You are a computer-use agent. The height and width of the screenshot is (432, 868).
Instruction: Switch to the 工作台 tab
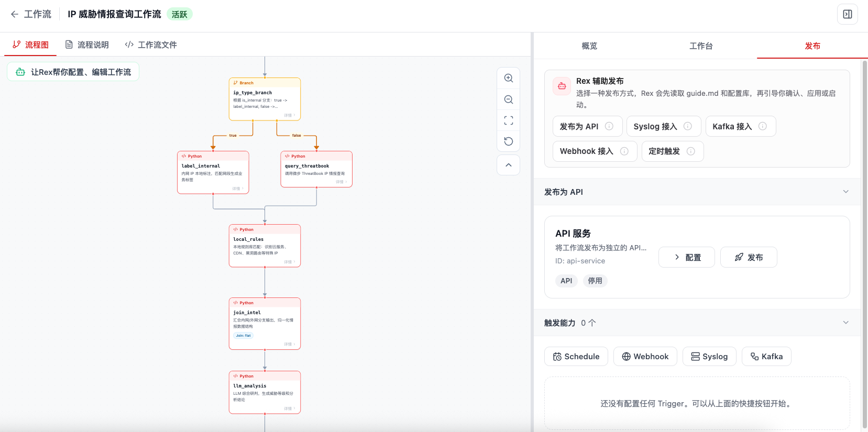point(701,46)
